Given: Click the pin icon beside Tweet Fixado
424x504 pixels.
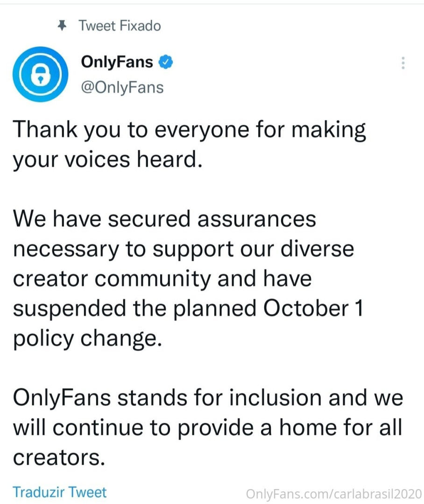Looking at the screenshot, I should tap(62, 25).
